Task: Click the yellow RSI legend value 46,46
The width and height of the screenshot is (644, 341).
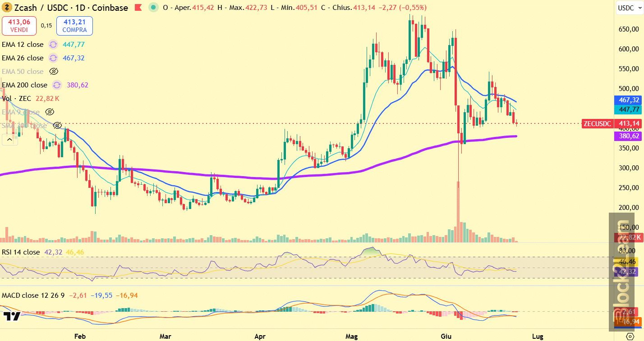Action: pyautogui.click(x=75, y=252)
